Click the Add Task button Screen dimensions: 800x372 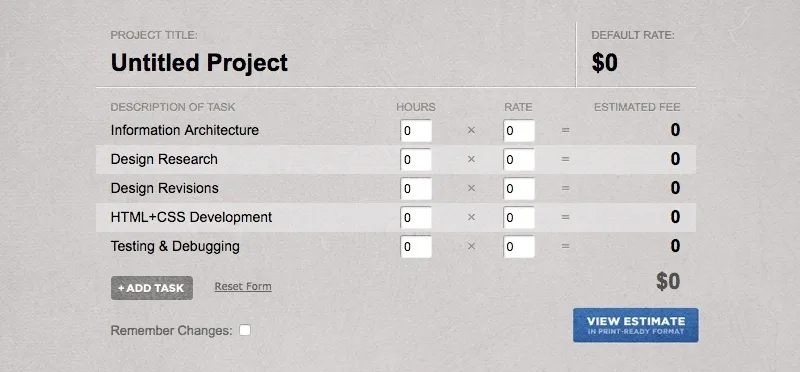(x=152, y=288)
